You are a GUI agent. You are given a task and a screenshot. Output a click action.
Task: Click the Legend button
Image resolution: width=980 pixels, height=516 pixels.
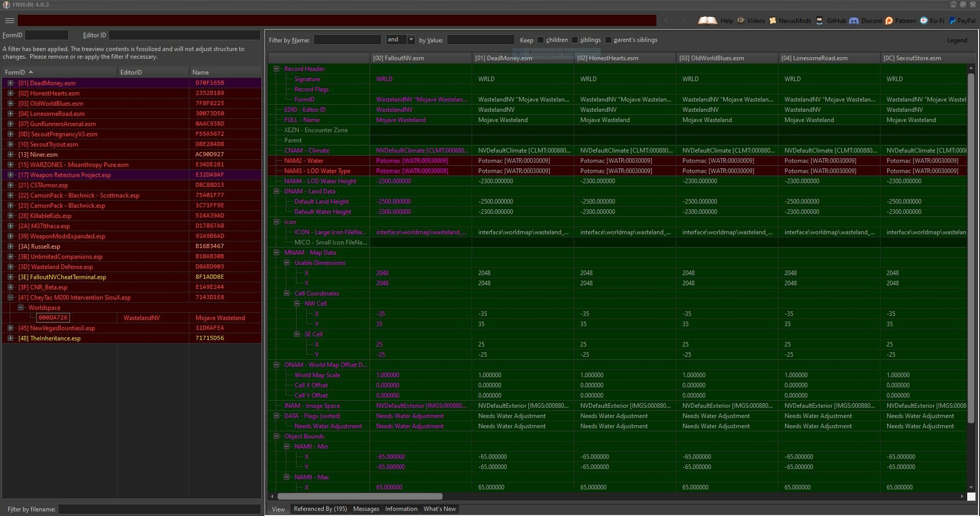click(x=957, y=40)
